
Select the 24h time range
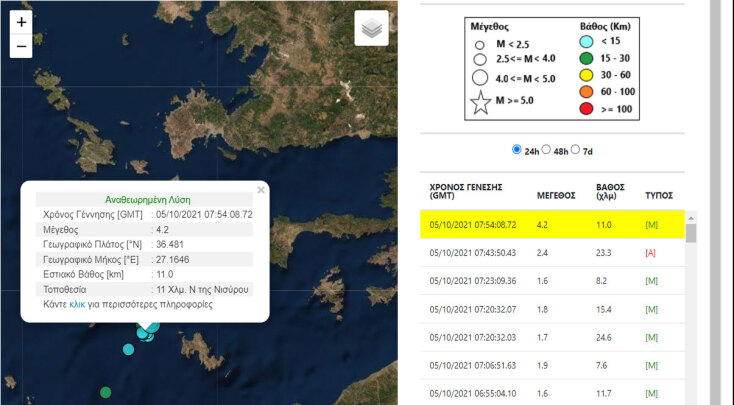click(517, 150)
